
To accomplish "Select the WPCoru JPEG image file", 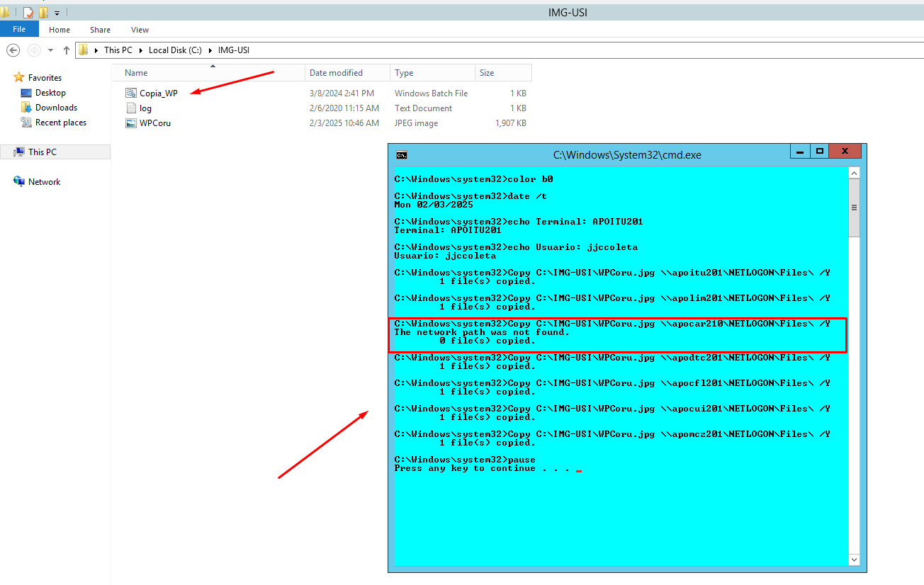I will tap(154, 123).
